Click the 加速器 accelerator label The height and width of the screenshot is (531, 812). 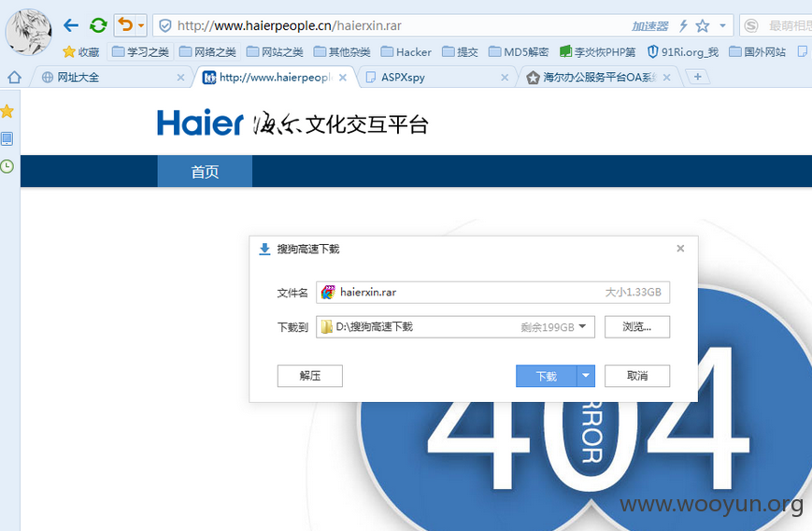point(649,26)
